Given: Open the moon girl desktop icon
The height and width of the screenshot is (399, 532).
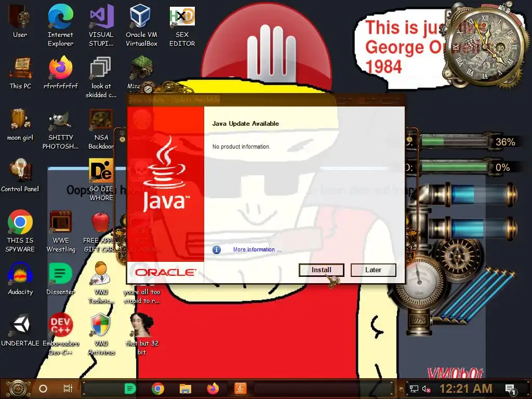Looking at the screenshot, I should coord(20,125).
